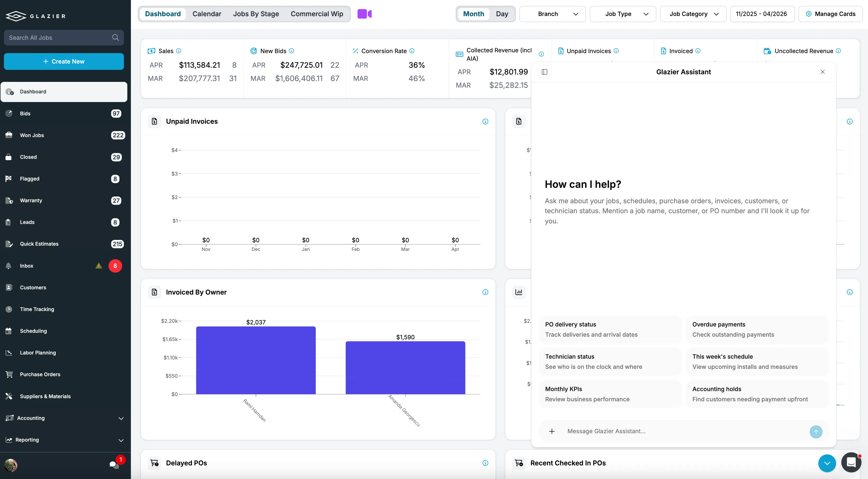Click the Create New button
868x479 pixels.
pyautogui.click(x=64, y=61)
